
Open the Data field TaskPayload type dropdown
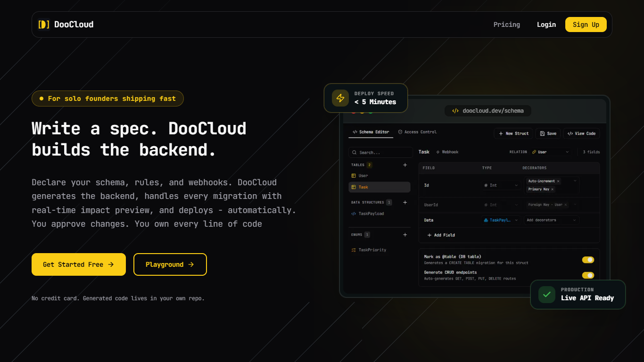(501, 220)
